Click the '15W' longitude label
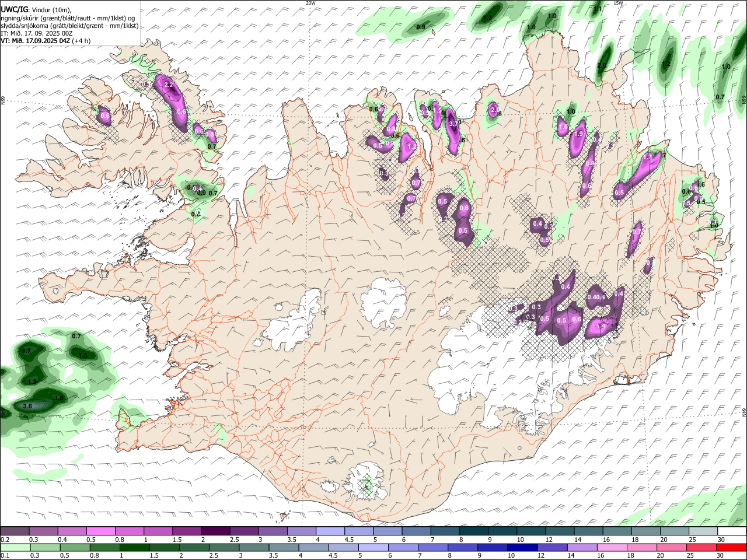This screenshot has width=747, height=560. click(x=619, y=3)
